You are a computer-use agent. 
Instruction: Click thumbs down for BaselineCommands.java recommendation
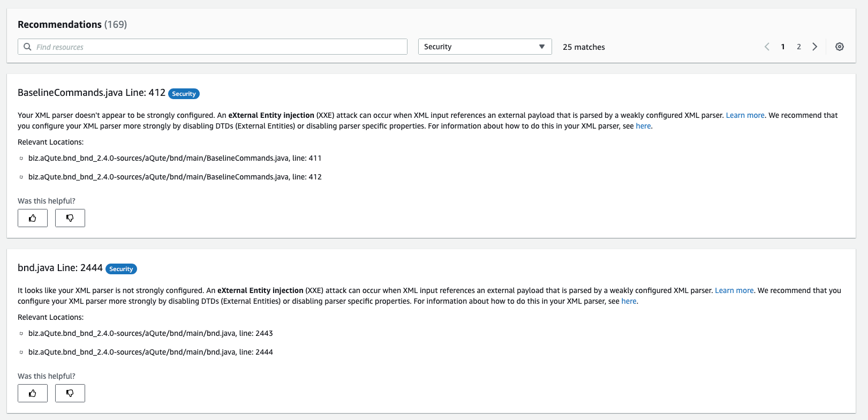(70, 218)
